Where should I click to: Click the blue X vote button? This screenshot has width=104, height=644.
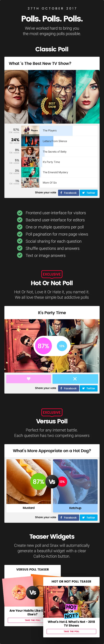[75, 379]
